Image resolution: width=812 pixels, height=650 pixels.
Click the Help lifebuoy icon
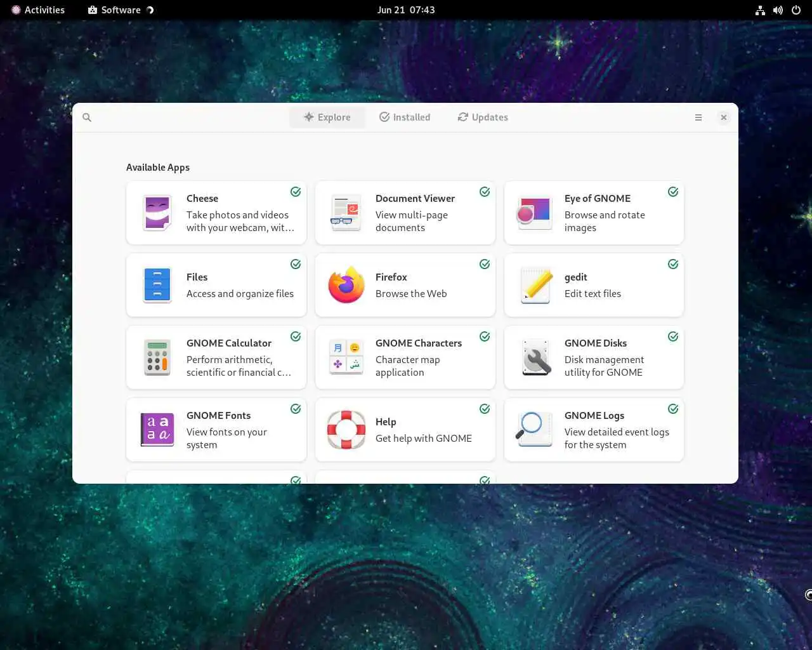pyautogui.click(x=346, y=430)
